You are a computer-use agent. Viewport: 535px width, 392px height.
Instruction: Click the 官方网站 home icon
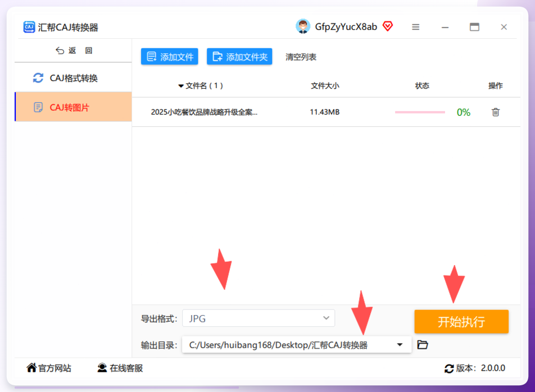(x=31, y=368)
